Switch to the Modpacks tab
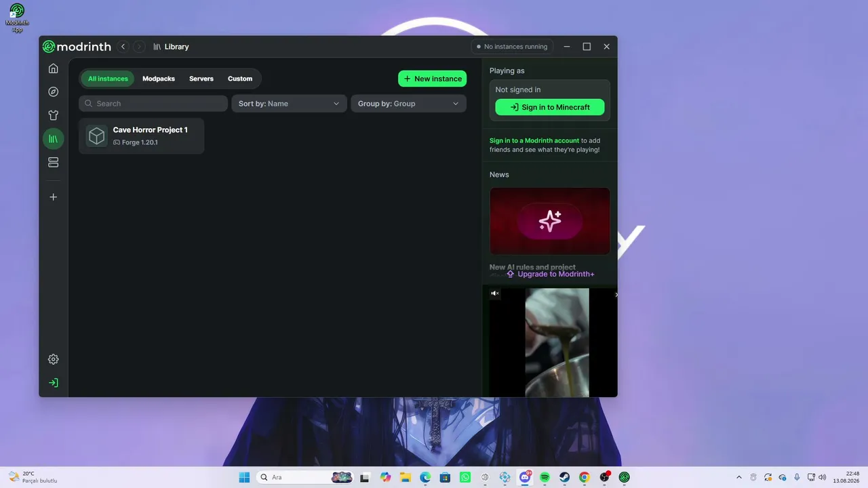This screenshot has height=488, width=868. (159, 79)
